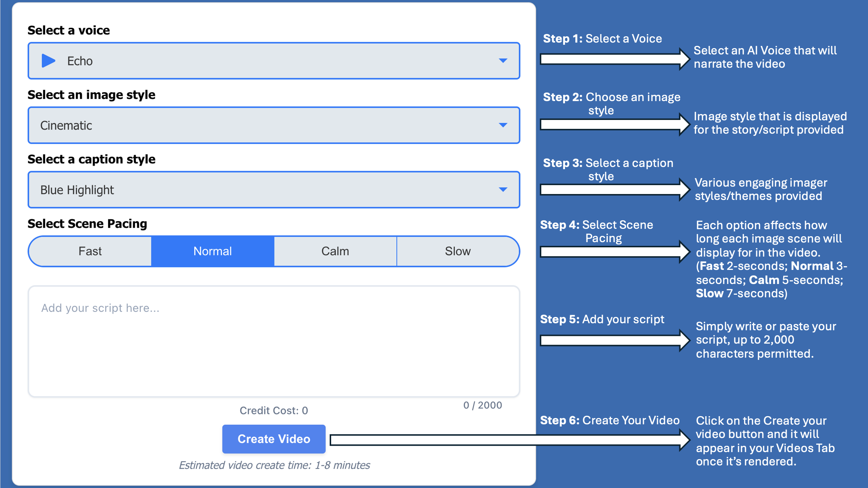
Task: Click the character counter showing 0 / 2000
Action: coord(482,405)
